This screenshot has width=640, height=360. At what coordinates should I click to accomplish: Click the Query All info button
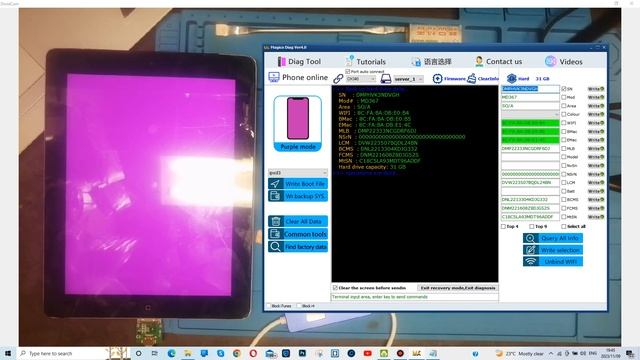(553, 238)
